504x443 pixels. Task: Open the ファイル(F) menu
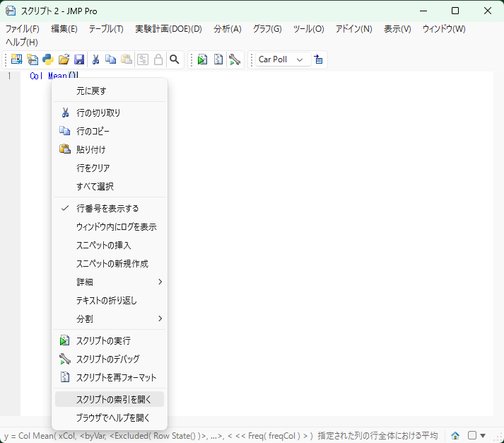(x=23, y=29)
